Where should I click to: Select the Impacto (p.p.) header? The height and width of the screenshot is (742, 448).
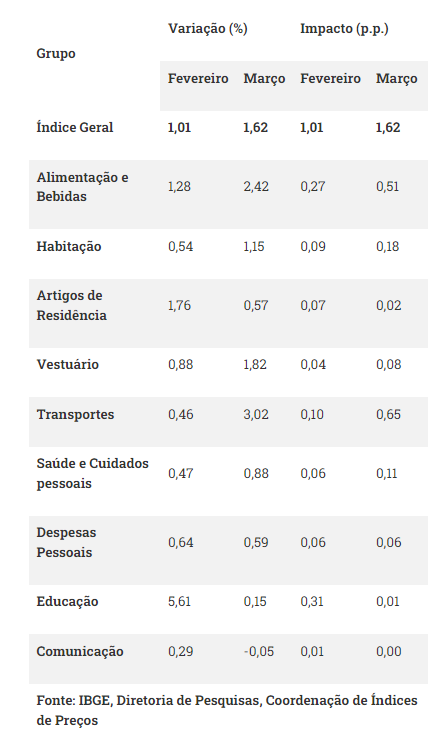tap(344, 28)
